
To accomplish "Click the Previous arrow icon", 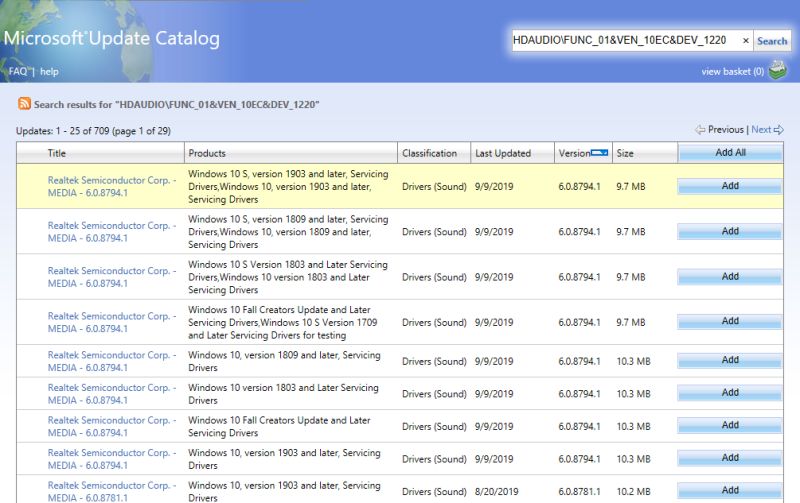I will coord(700,130).
